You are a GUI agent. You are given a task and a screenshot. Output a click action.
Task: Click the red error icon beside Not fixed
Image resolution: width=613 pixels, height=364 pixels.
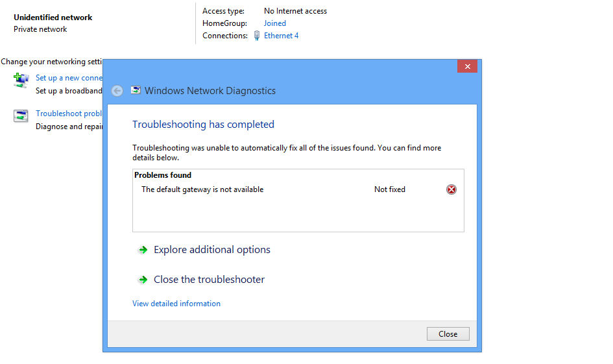pyautogui.click(x=451, y=189)
